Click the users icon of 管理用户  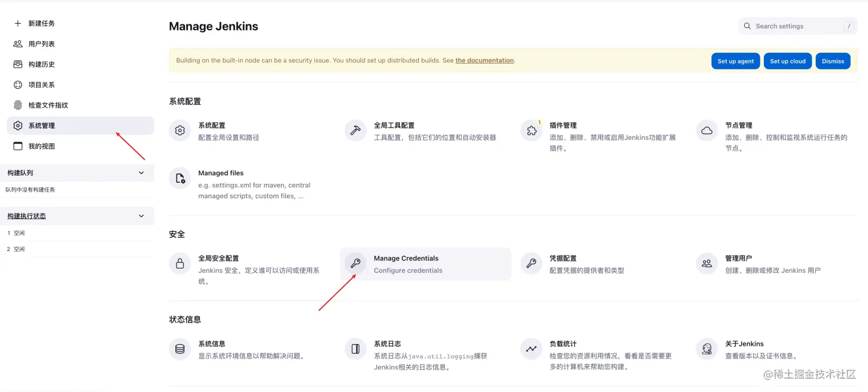[x=707, y=264]
